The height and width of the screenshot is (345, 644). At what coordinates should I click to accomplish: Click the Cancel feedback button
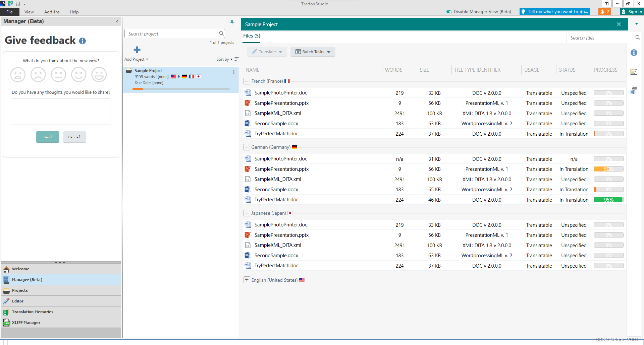coord(74,137)
